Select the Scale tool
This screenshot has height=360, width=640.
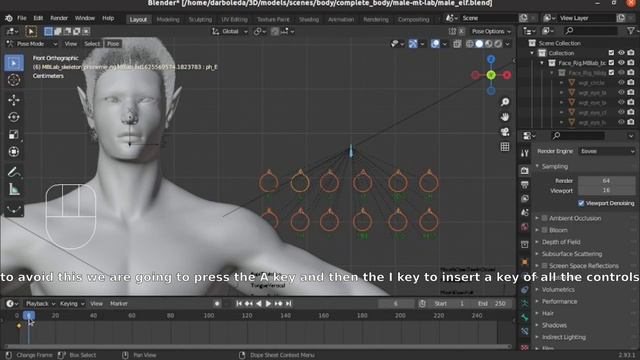(14, 134)
